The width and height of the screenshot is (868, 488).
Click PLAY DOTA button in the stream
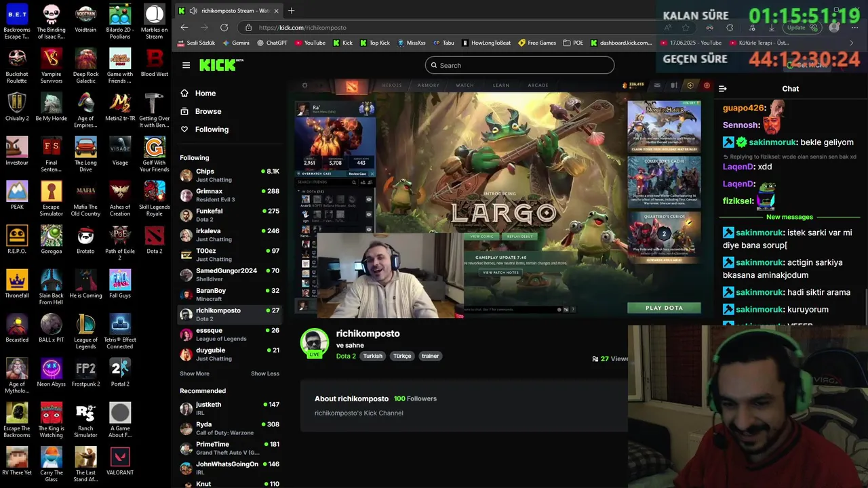click(x=664, y=308)
